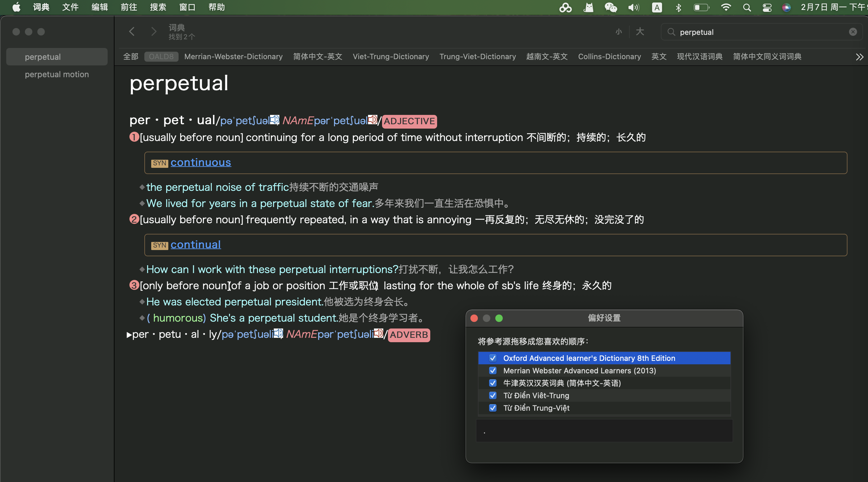This screenshot has height=482, width=868.
Task: Uncheck Oxford Advanced learner's Dictionary 8th Edition
Action: (x=492, y=358)
